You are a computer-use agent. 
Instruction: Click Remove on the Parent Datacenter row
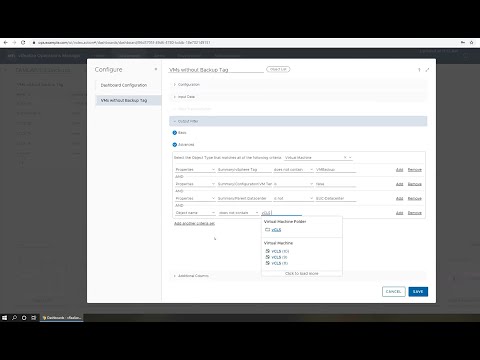(x=415, y=198)
